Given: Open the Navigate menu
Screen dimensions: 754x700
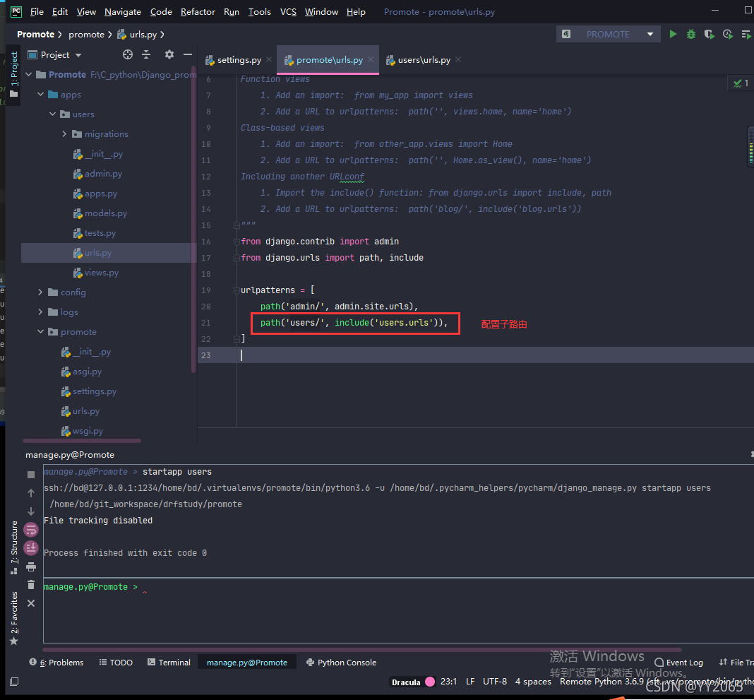Looking at the screenshot, I should pyautogui.click(x=123, y=11).
